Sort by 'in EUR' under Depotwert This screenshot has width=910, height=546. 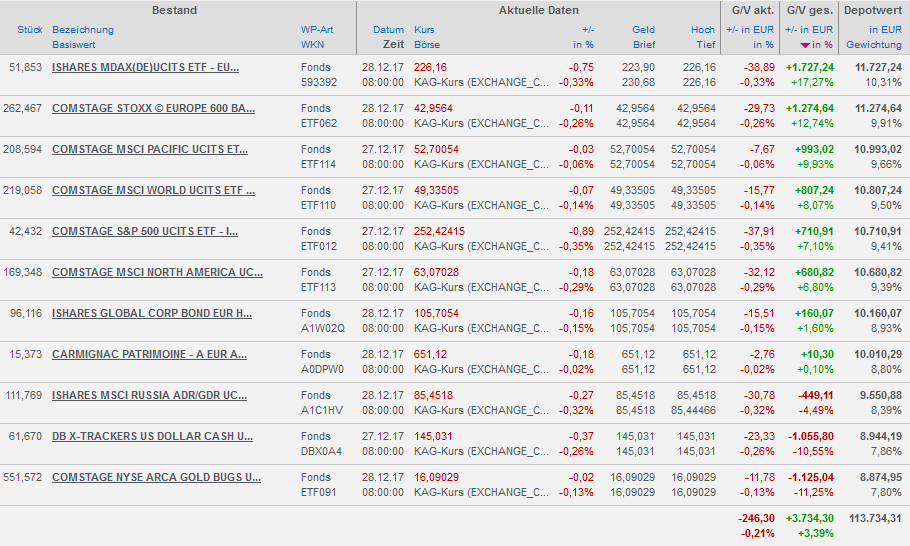[886, 30]
